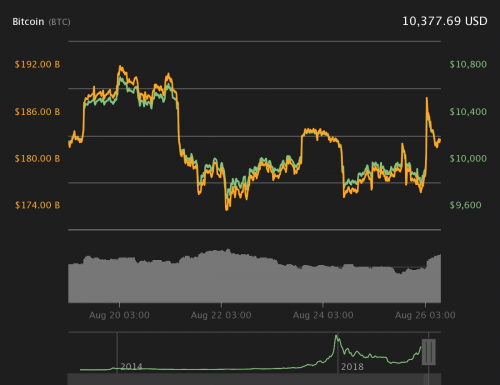
Task: Click the $10,800 price axis label
Action: [468, 64]
